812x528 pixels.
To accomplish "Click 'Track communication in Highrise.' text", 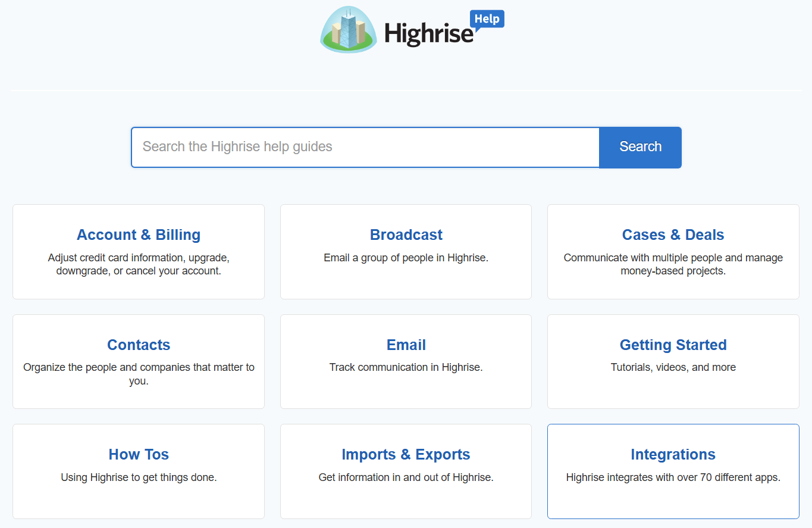I will click(x=406, y=367).
